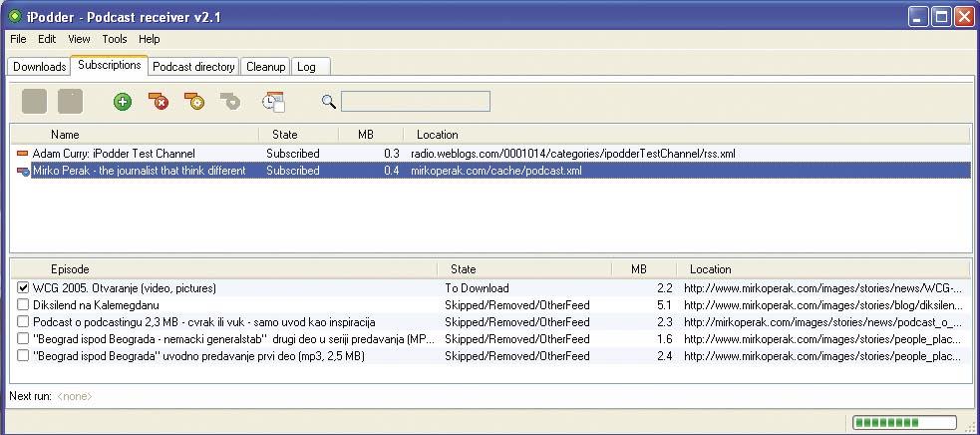
Task: Click the magnifying glass search icon
Action: coord(329,102)
